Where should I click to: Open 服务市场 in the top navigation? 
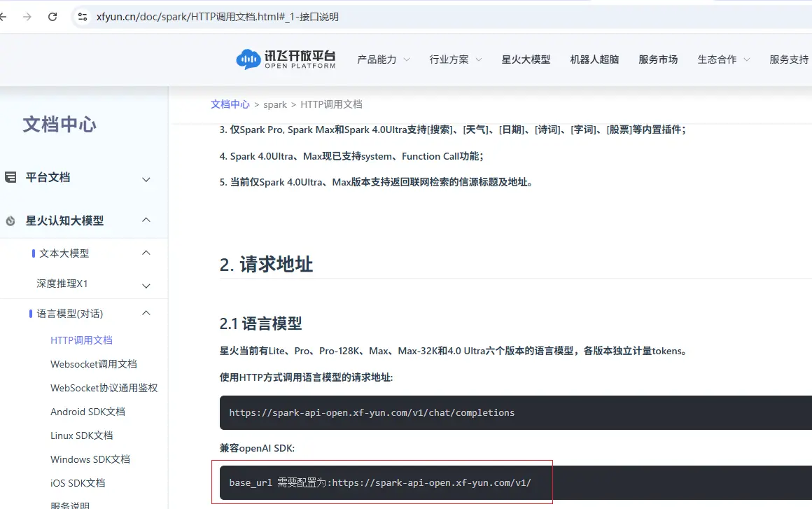[x=658, y=60]
